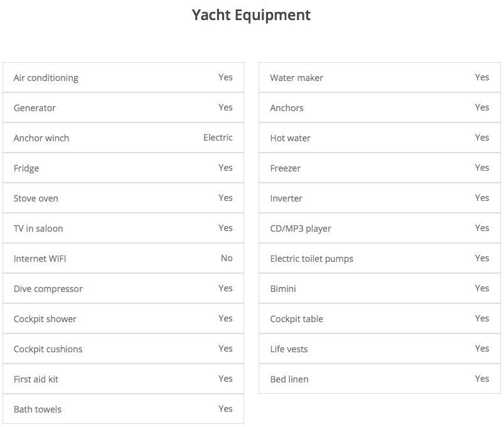This screenshot has height=427, width=504.
Task: Select the Air conditioning row
Action: click(x=123, y=78)
